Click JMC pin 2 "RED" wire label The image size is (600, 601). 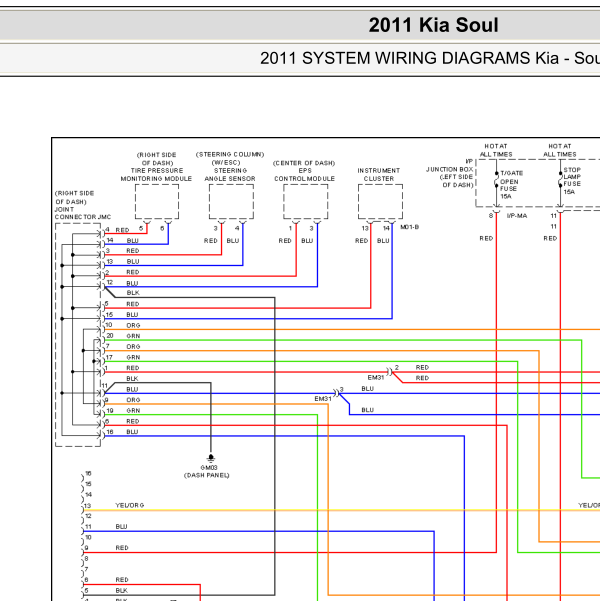133,272
